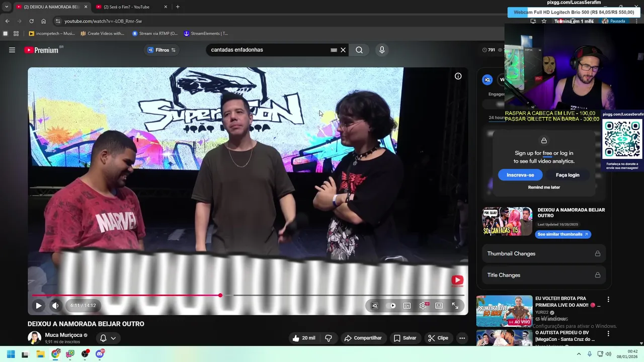Show video info card icon

[x=458, y=76]
